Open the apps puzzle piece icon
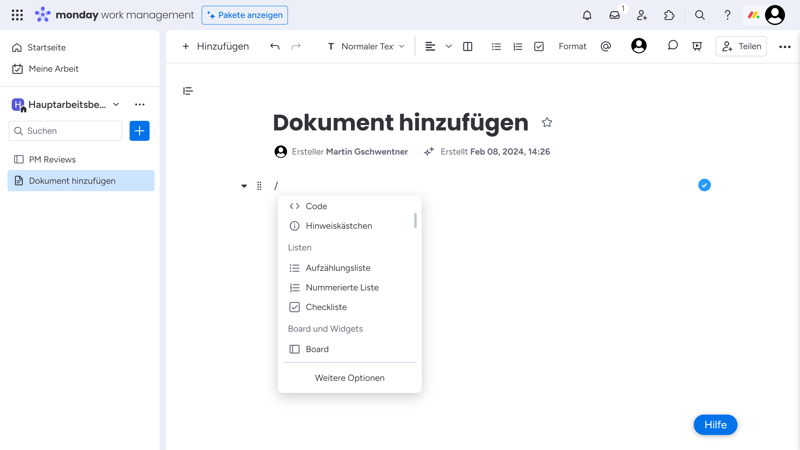The image size is (800, 450). pyautogui.click(x=669, y=15)
